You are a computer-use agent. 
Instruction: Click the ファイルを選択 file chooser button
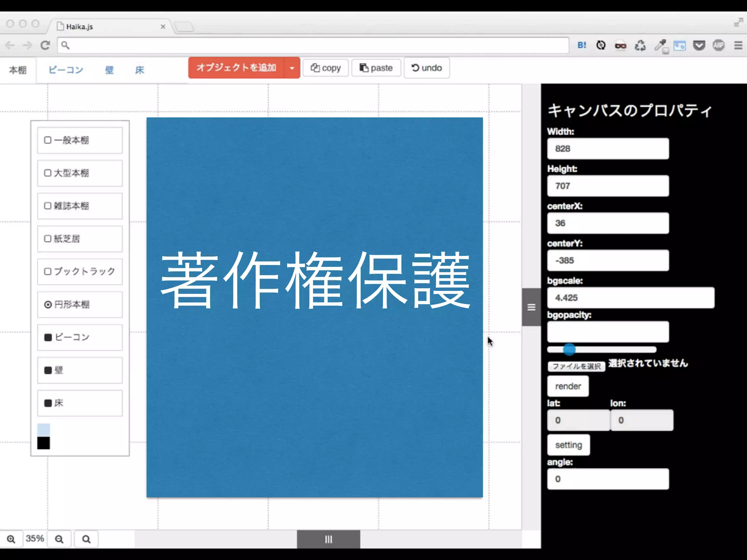click(576, 366)
